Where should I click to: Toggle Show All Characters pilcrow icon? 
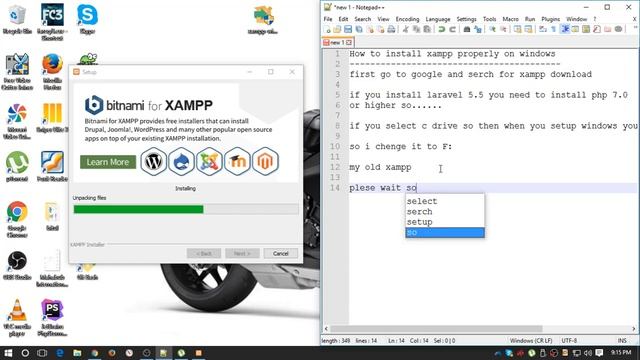coord(553,29)
